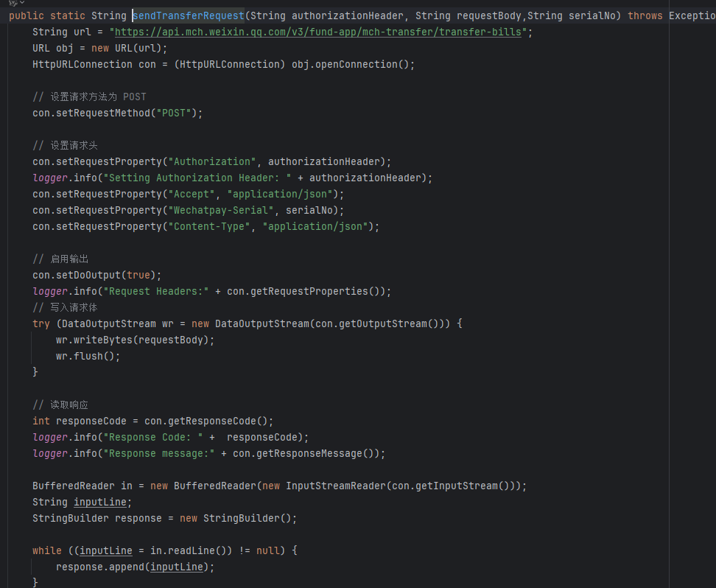The width and height of the screenshot is (716, 588).
Task: Click serialNo argument on Wechatpay-Serial line
Action: pyautogui.click(x=309, y=210)
